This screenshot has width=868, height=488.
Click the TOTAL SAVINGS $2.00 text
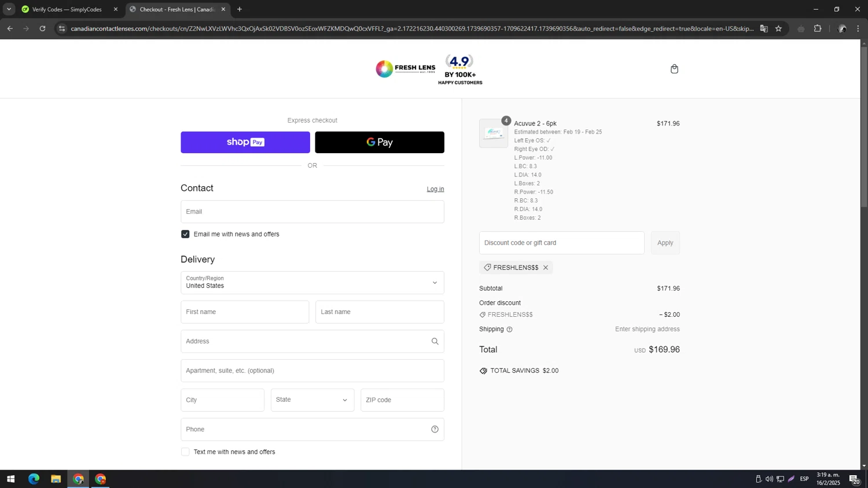524,371
